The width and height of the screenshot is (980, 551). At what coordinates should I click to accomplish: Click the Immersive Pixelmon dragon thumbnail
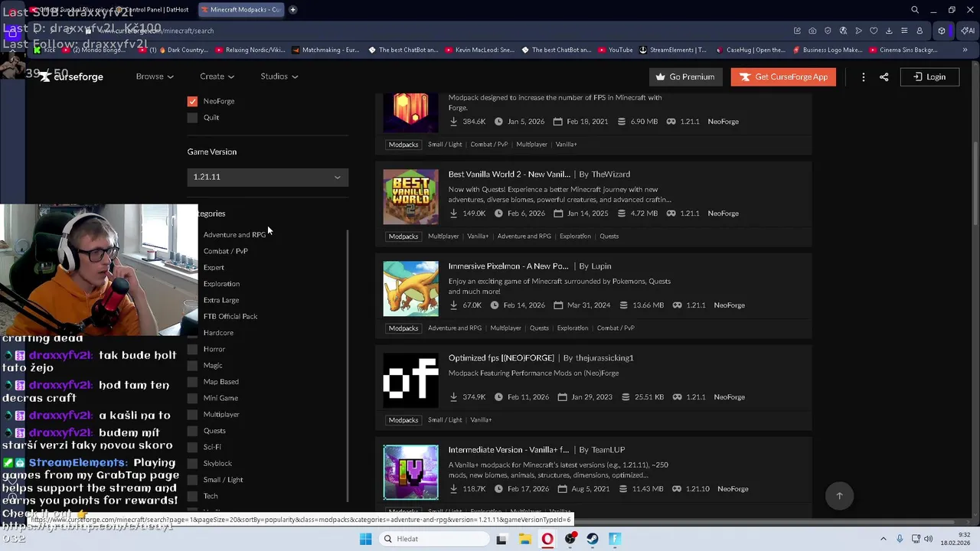click(411, 289)
